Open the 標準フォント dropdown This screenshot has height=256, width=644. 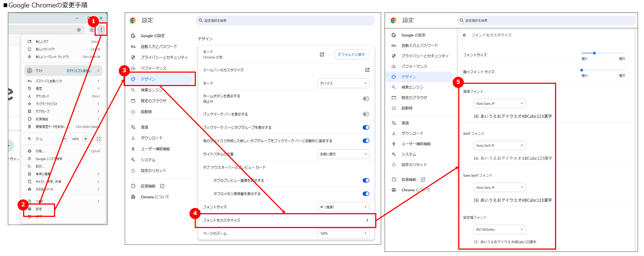pyautogui.click(x=500, y=104)
